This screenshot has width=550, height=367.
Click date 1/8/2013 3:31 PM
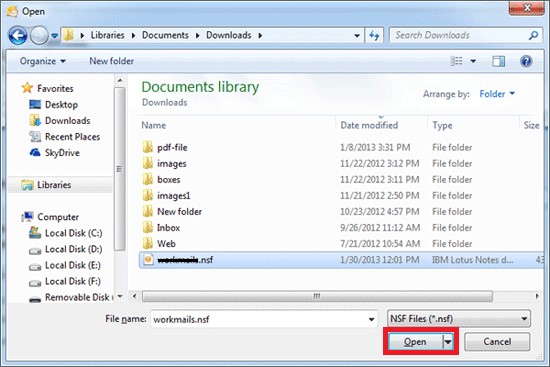pos(375,147)
